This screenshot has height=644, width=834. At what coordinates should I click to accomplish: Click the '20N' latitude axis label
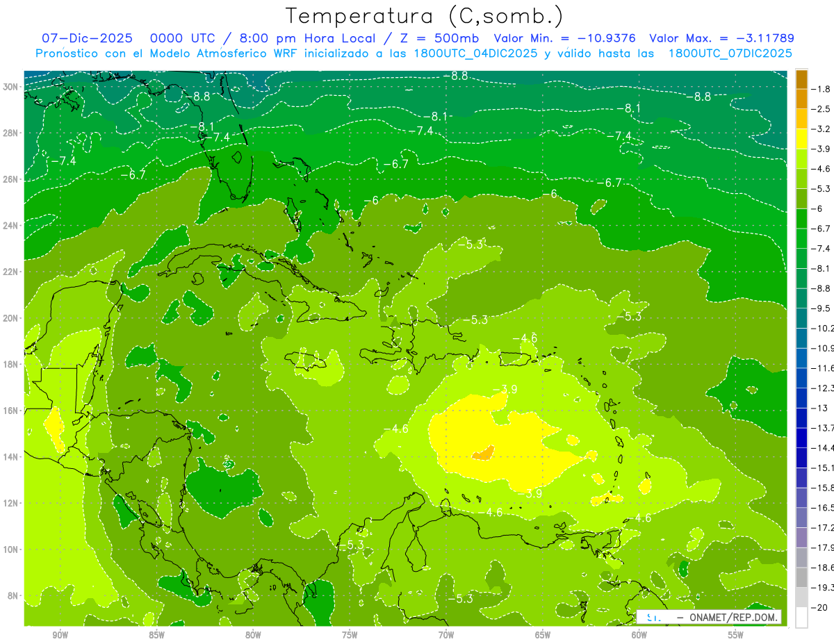11,318
